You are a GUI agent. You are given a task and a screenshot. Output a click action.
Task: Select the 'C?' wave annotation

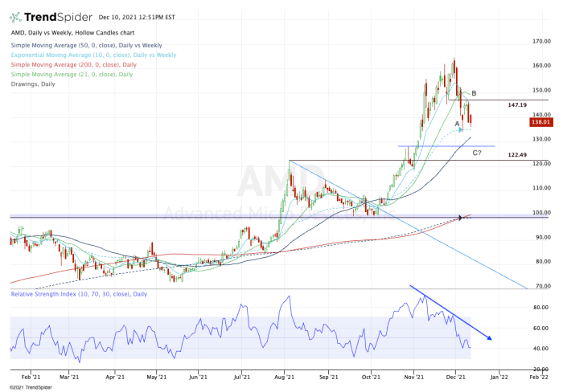pos(477,152)
